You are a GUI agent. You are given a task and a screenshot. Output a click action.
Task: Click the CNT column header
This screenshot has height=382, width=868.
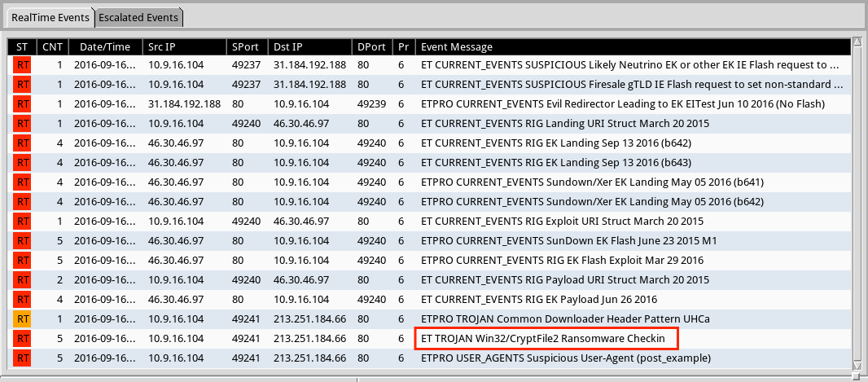(x=52, y=46)
